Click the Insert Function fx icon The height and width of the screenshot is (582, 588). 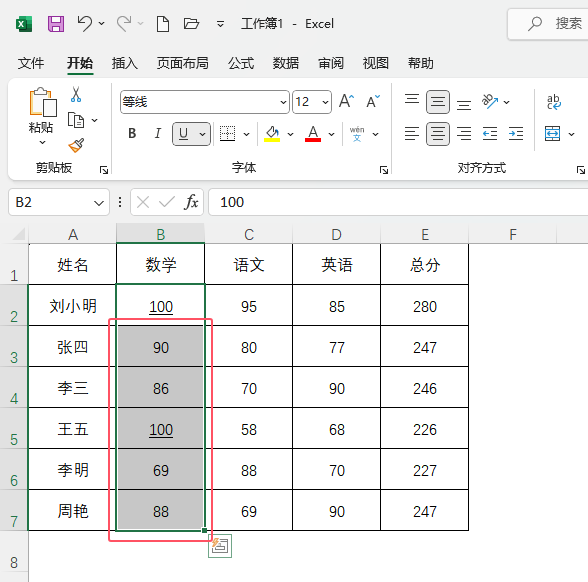pos(191,202)
